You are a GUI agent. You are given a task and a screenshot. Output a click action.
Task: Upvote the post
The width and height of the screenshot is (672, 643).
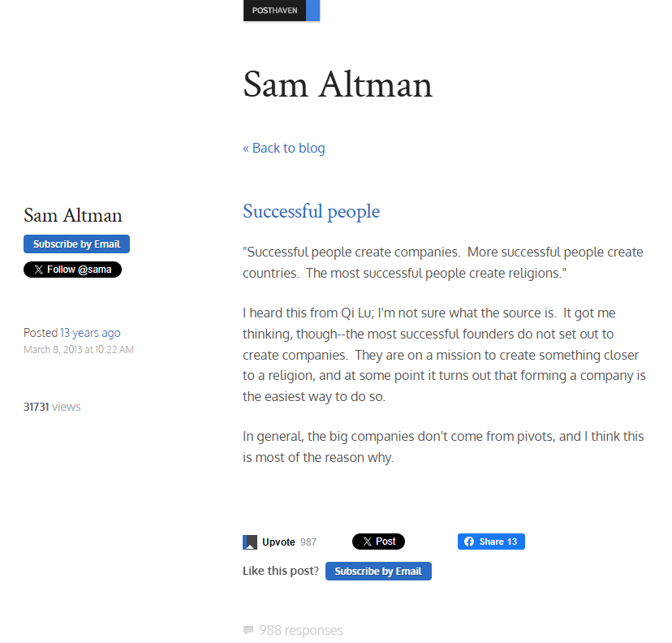[274, 542]
